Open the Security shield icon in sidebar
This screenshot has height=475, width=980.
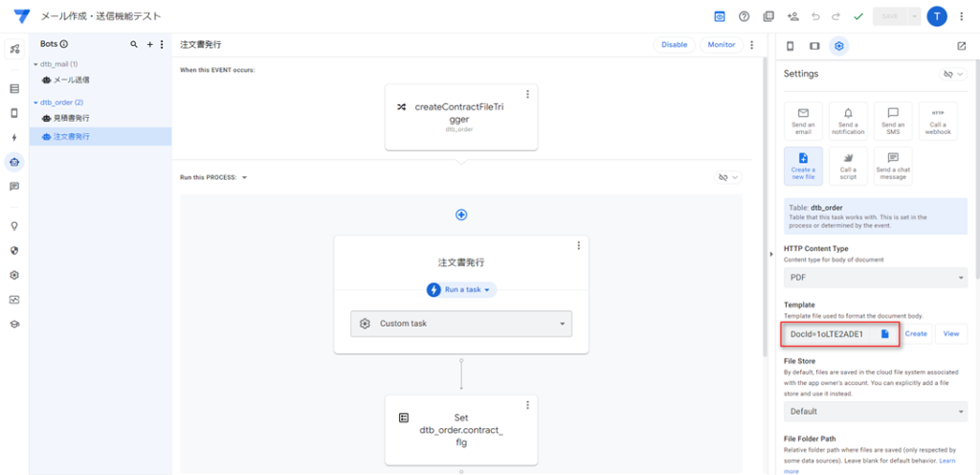14,250
